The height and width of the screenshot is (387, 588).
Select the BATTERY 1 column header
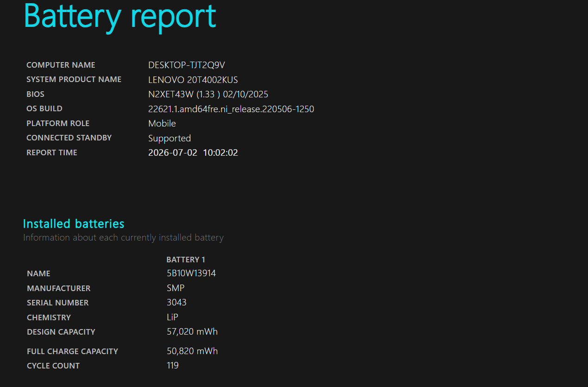coord(186,260)
